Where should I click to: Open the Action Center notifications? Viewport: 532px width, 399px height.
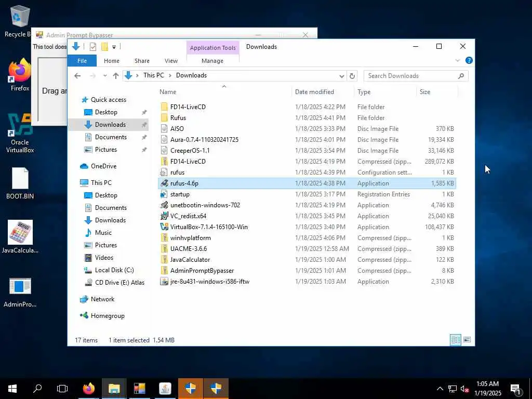coord(515,389)
